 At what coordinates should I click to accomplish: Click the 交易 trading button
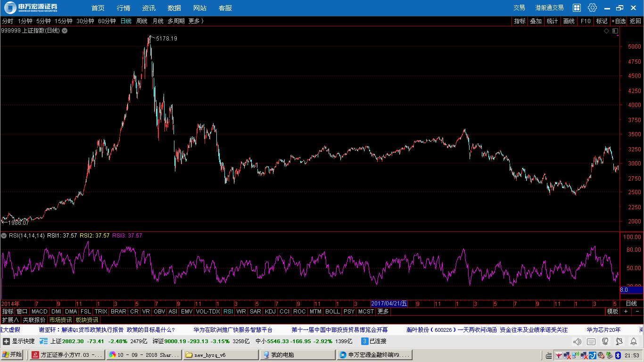pyautogui.click(x=519, y=8)
